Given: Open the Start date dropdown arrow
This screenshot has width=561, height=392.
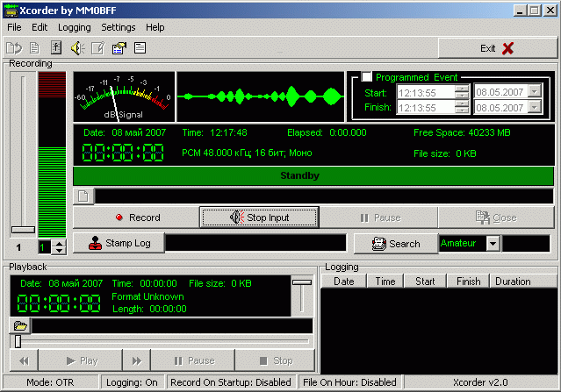Looking at the screenshot, I should tap(534, 91).
